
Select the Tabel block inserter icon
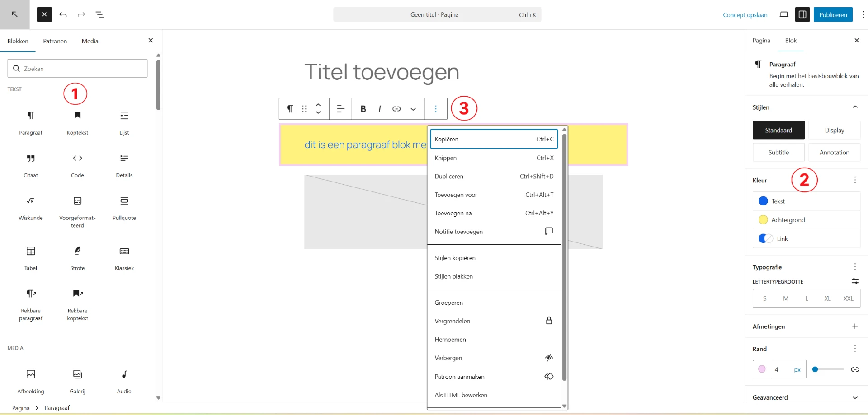pos(30,257)
